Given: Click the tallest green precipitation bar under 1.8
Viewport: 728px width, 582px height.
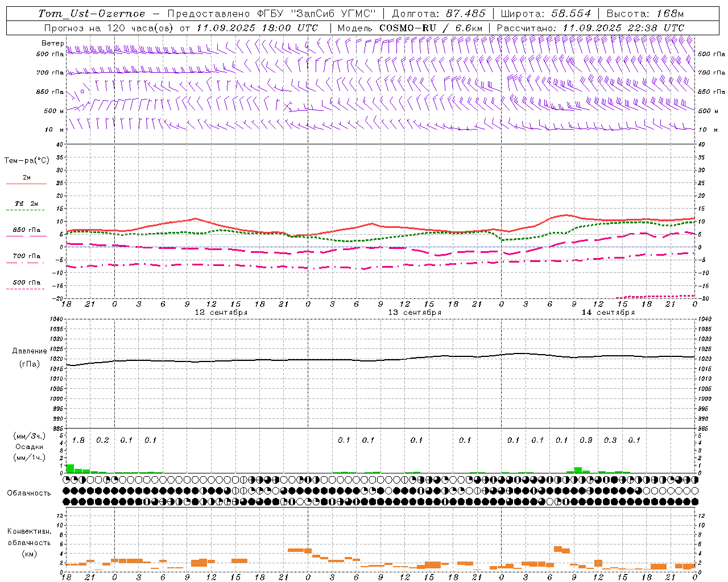Looking at the screenshot, I should 70,468.
